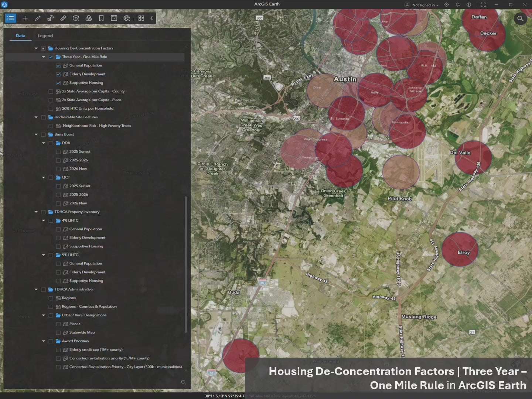Collapse the 4% LIHTC folder

(x=43, y=221)
